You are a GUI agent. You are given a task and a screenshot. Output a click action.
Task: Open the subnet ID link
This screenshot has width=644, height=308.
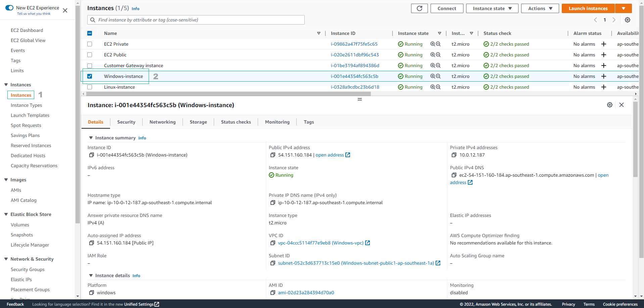click(x=356, y=263)
